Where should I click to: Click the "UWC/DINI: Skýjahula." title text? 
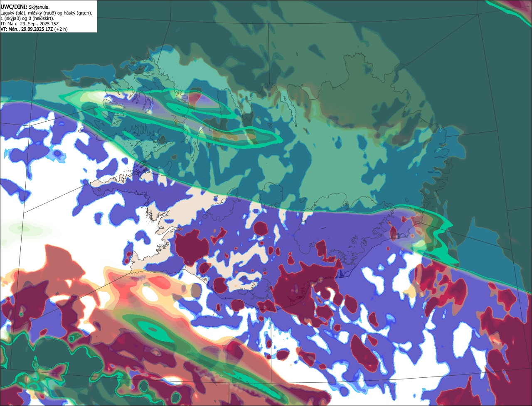pos(25,7)
